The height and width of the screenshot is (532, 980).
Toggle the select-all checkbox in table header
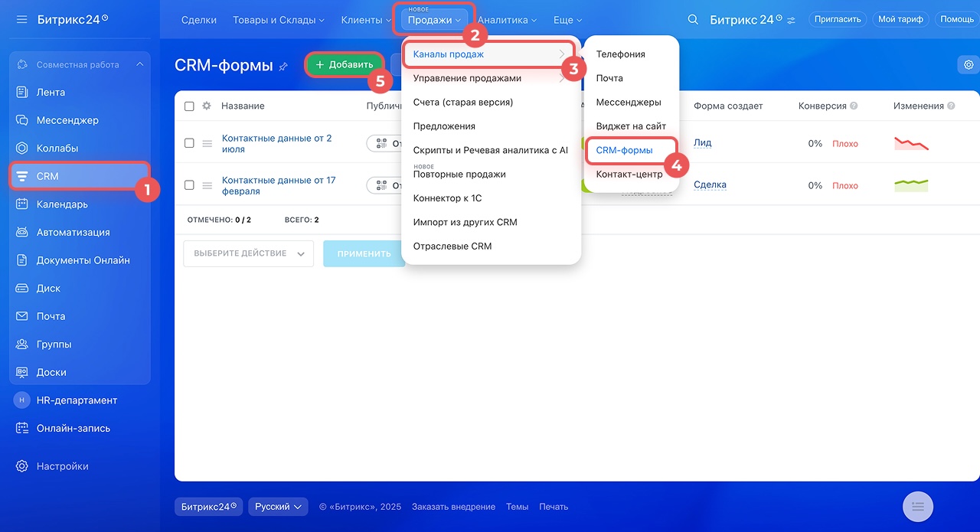point(189,106)
